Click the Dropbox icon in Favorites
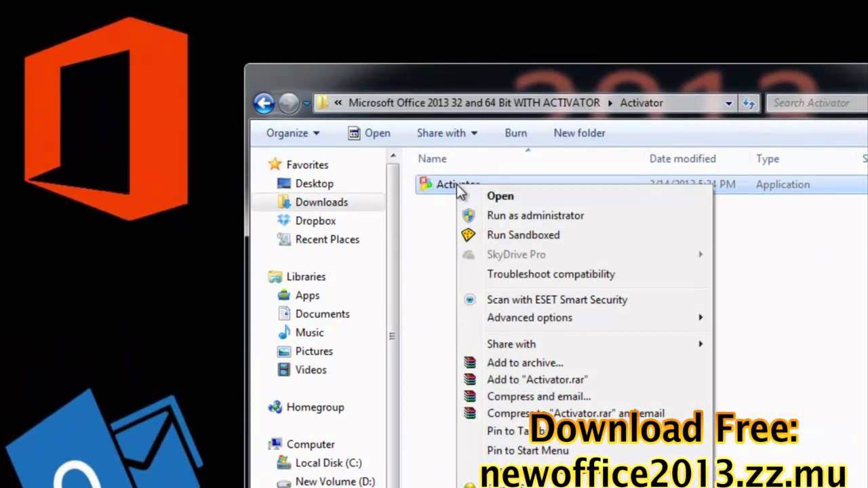 pos(284,221)
